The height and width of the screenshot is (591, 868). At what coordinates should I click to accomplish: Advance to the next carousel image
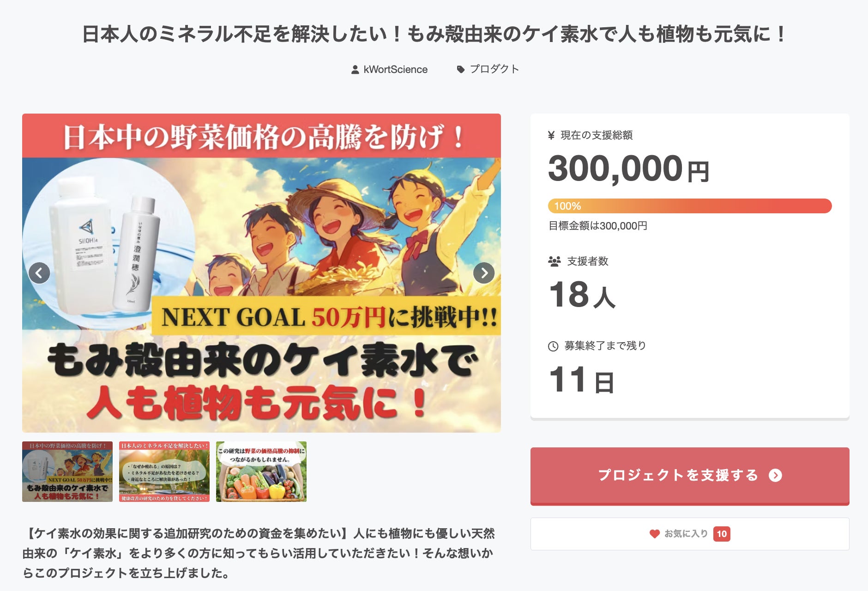[484, 273]
